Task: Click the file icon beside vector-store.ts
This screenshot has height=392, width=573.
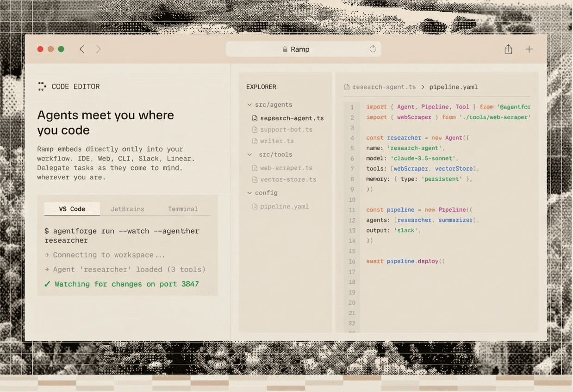Action: click(x=255, y=179)
